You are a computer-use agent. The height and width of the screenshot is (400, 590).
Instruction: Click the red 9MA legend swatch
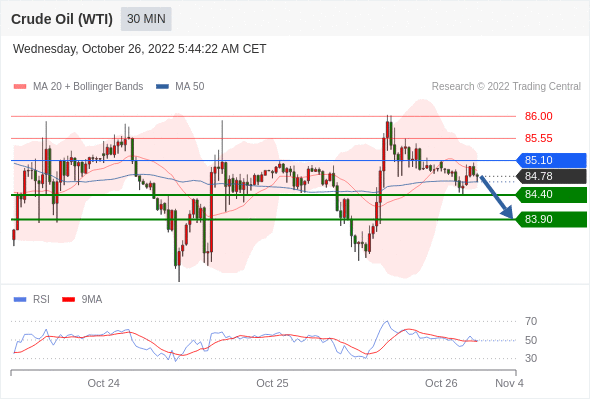click(68, 300)
